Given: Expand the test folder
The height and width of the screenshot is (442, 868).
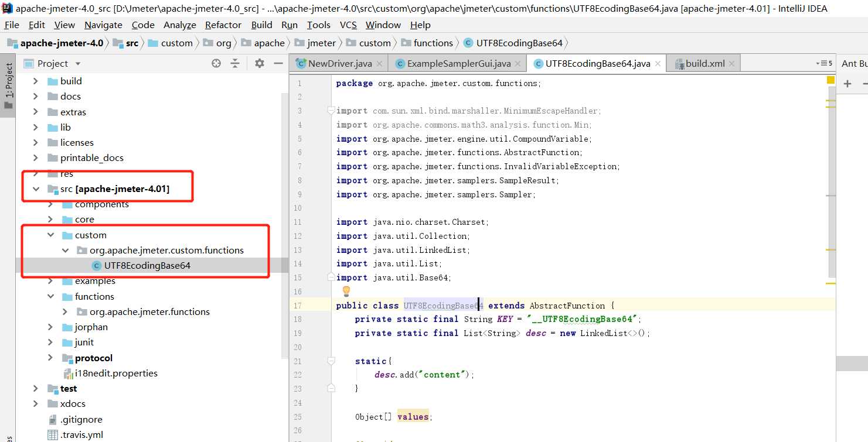Looking at the screenshot, I should point(36,388).
